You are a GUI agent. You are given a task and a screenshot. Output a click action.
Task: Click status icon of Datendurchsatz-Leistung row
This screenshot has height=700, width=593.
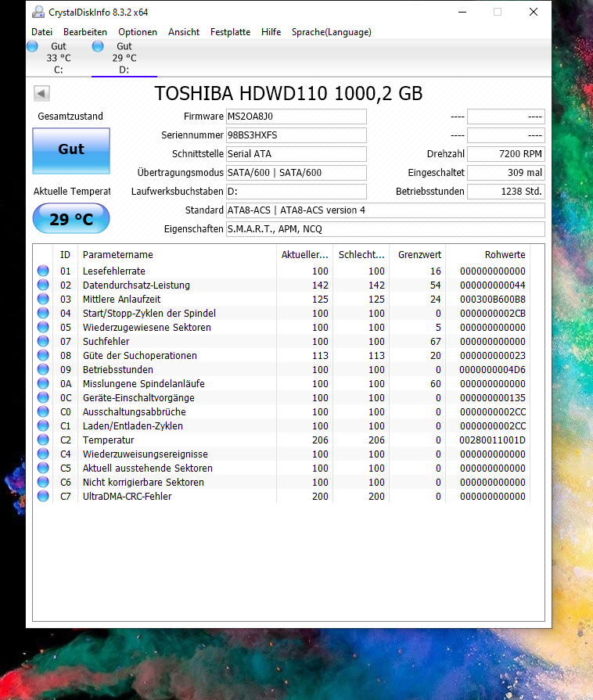(43, 285)
